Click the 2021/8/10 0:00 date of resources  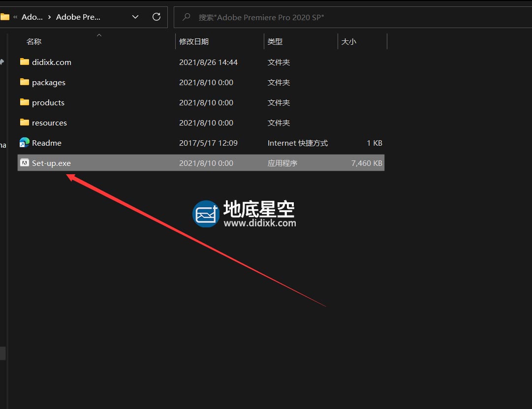[206, 123]
